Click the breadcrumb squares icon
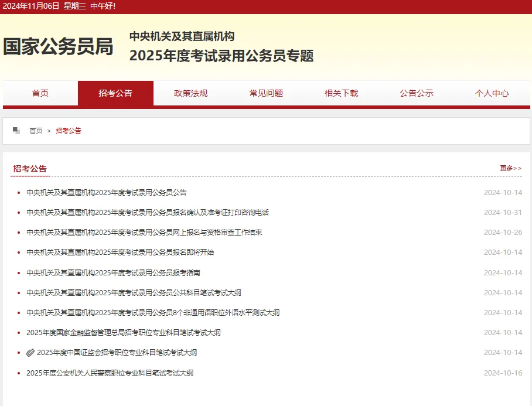 click(16, 131)
